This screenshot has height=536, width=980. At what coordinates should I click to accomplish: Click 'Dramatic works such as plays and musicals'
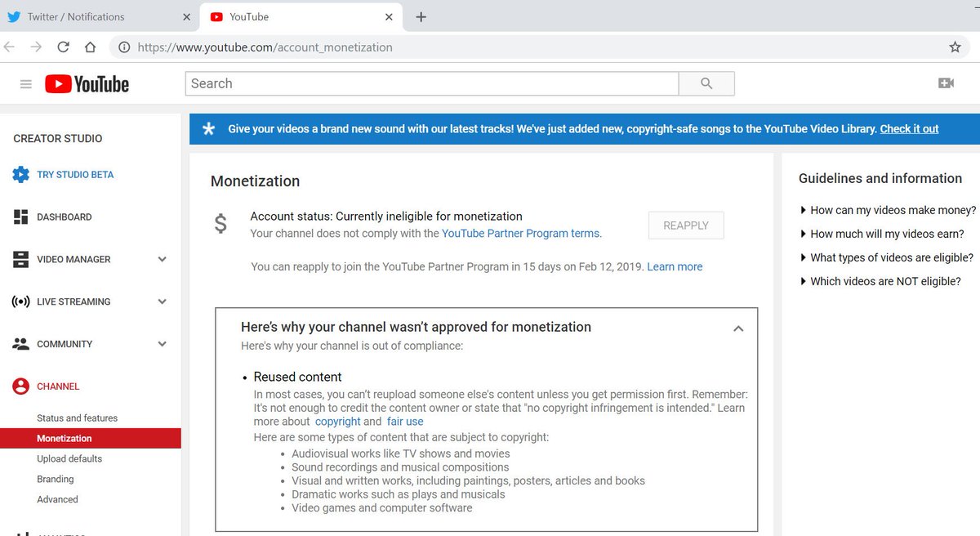(399, 494)
